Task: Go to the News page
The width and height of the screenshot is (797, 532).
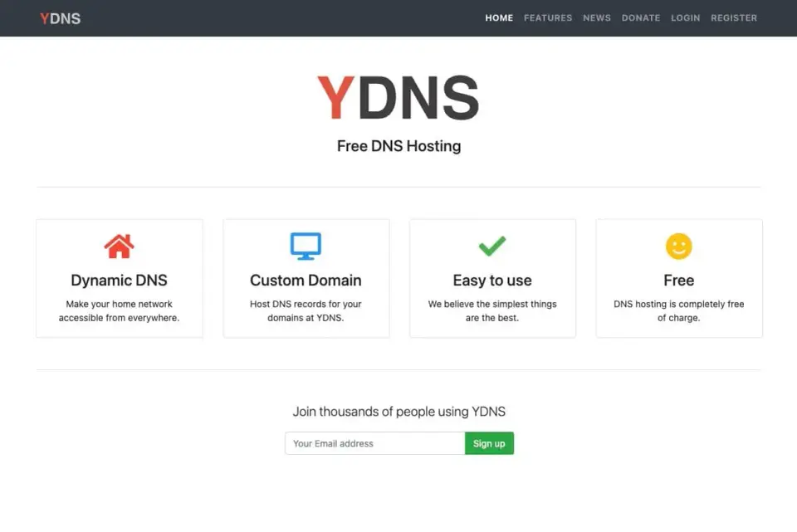Action: tap(597, 17)
